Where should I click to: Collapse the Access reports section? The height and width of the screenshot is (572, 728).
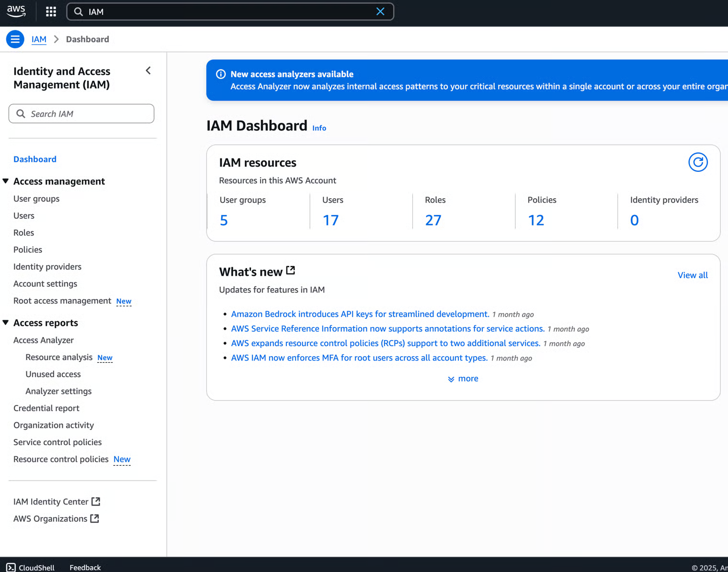point(6,323)
